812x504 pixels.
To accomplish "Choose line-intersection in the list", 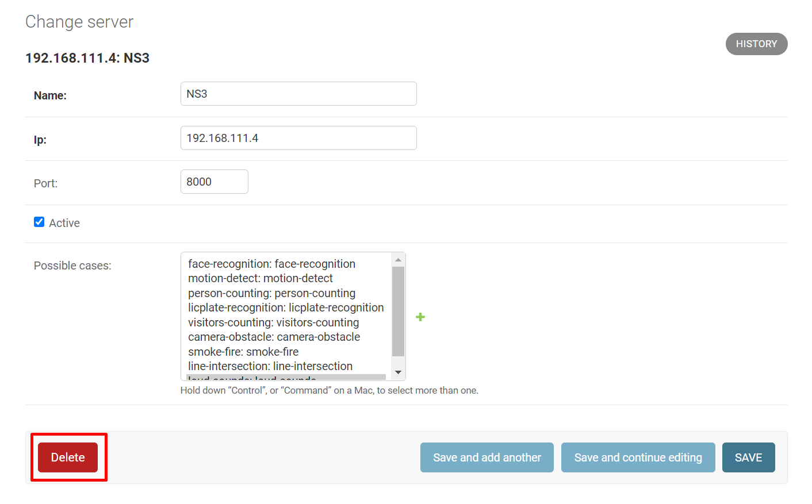I will point(270,366).
